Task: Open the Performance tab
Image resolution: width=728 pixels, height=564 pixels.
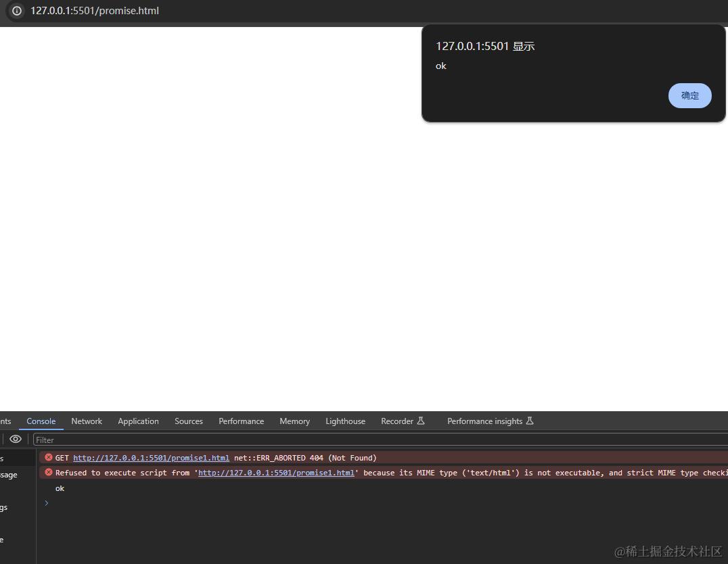Action: click(241, 421)
